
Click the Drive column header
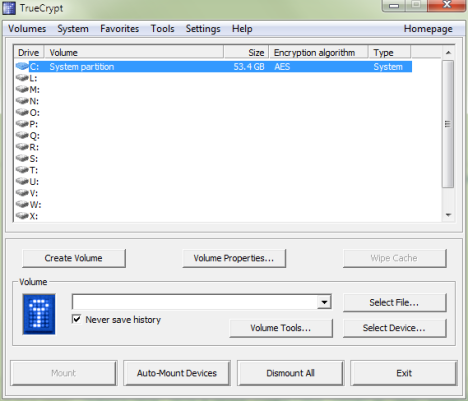point(29,52)
